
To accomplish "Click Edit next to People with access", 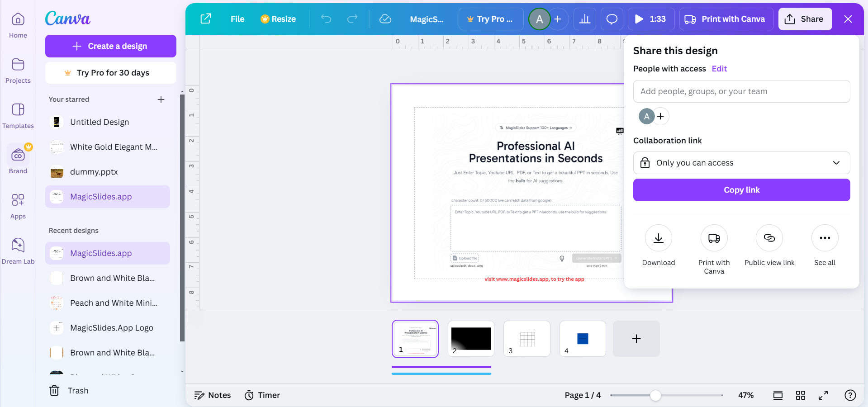I will 719,69.
